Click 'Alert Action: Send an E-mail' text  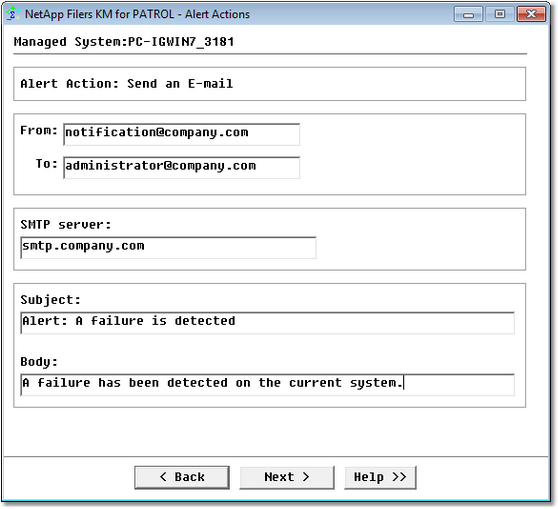pyautogui.click(x=127, y=84)
